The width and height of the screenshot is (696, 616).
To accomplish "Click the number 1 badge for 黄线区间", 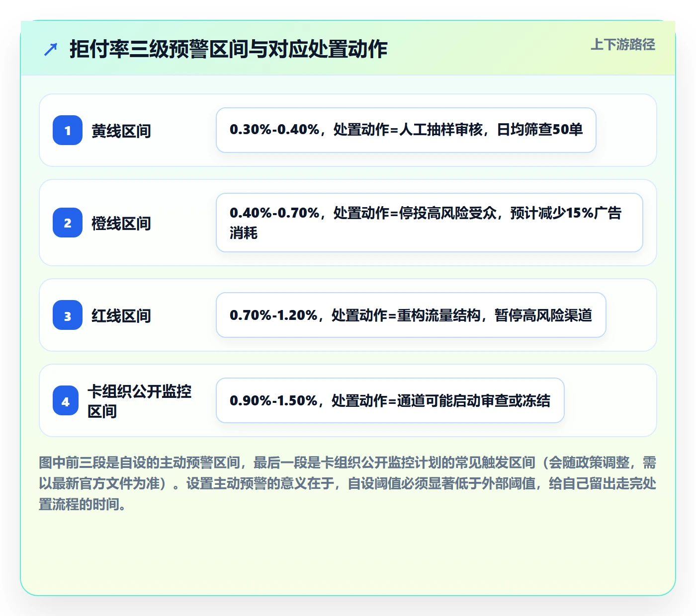I will point(68,130).
